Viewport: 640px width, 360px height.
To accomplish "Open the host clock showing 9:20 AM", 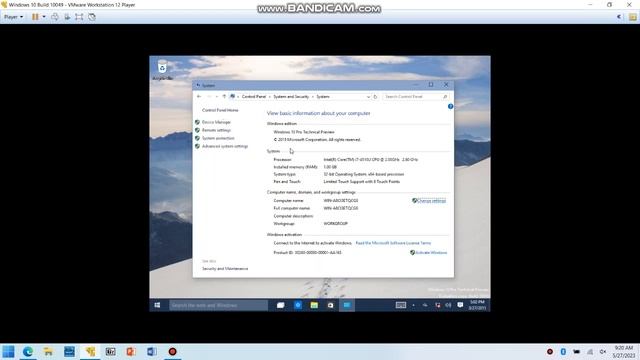I will pos(624,351).
